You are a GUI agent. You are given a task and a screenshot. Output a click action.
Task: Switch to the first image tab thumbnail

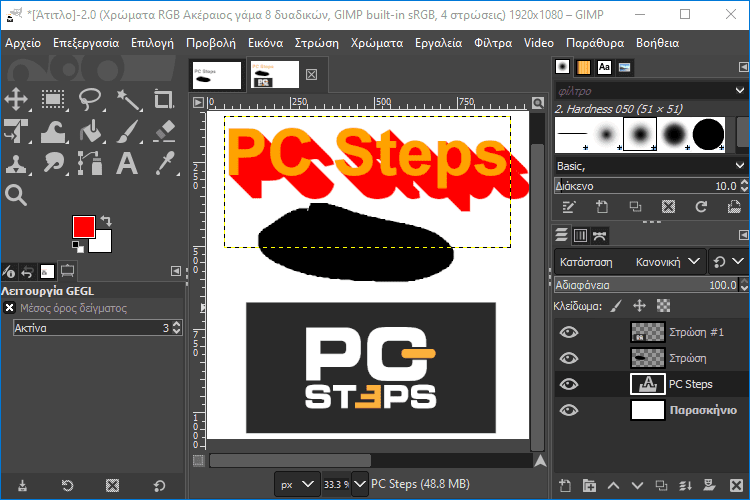[x=217, y=75]
